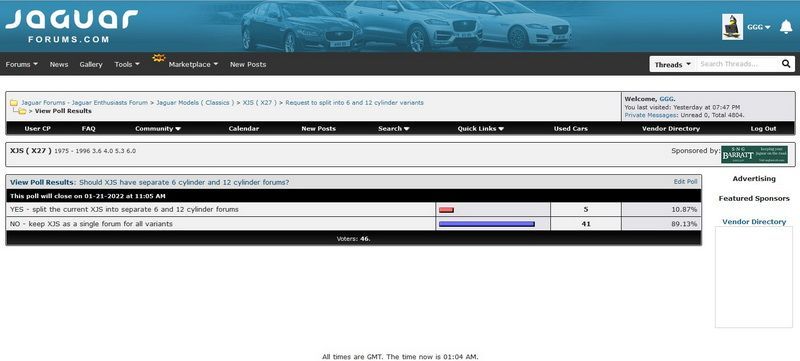Click the new badge above Marketplace
Screen dimensions: 800x361
(x=159, y=58)
